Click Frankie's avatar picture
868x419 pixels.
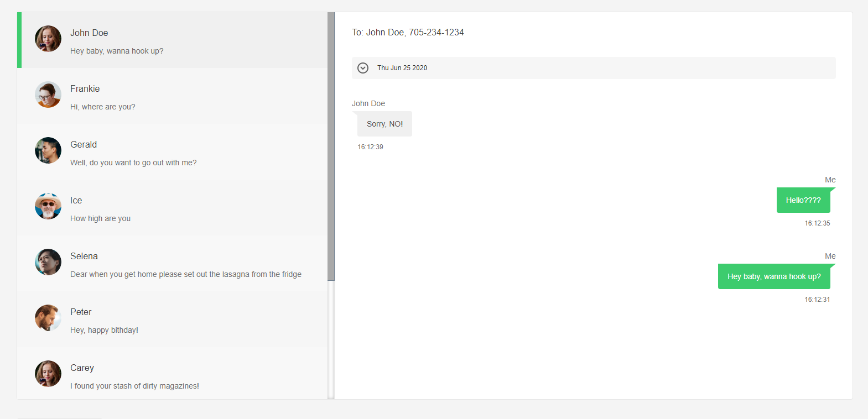48,95
